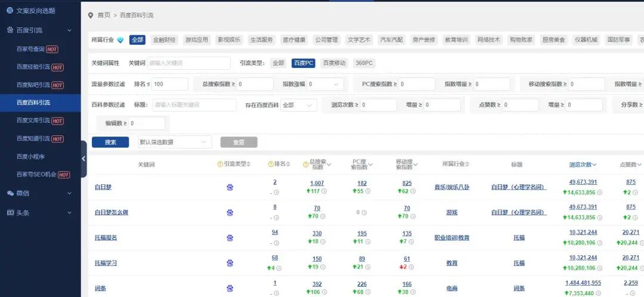Select 教育培训 industry filter

[x=456, y=40]
